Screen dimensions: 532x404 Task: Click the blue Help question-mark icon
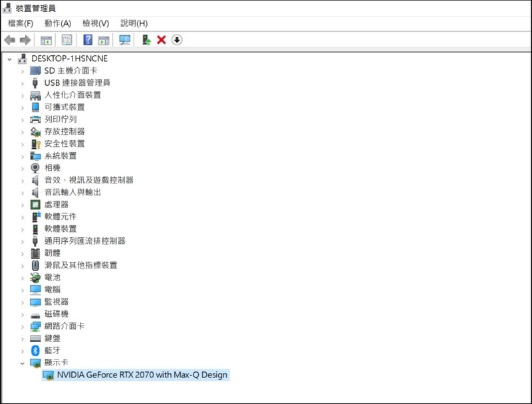pyautogui.click(x=88, y=40)
